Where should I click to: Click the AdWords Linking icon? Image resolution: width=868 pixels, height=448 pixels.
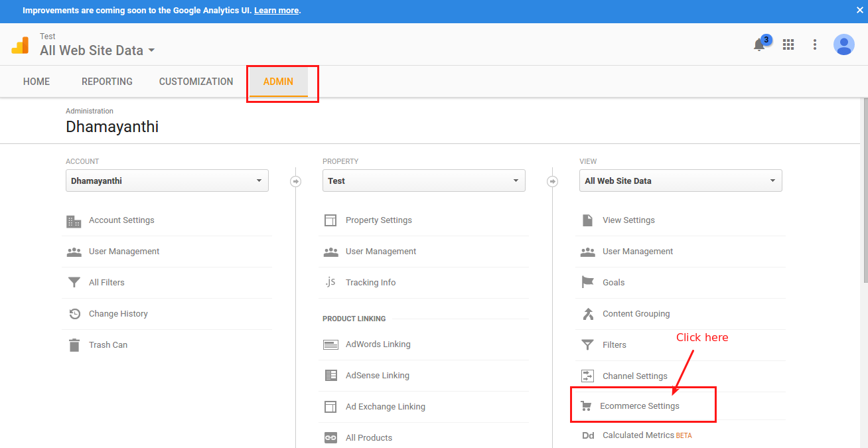[x=330, y=344]
